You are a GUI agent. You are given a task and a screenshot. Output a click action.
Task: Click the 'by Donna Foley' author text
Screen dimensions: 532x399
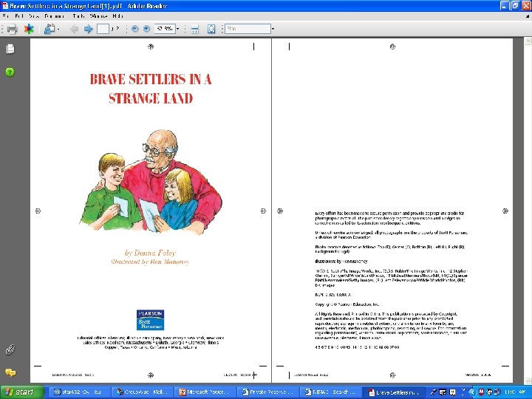click(150, 253)
